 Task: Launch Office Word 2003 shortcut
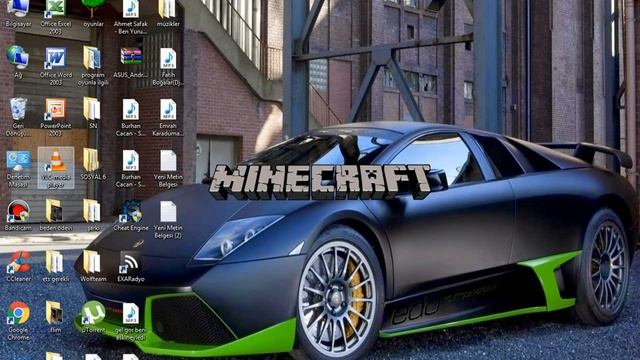pyautogui.click(x=56, y=67)
